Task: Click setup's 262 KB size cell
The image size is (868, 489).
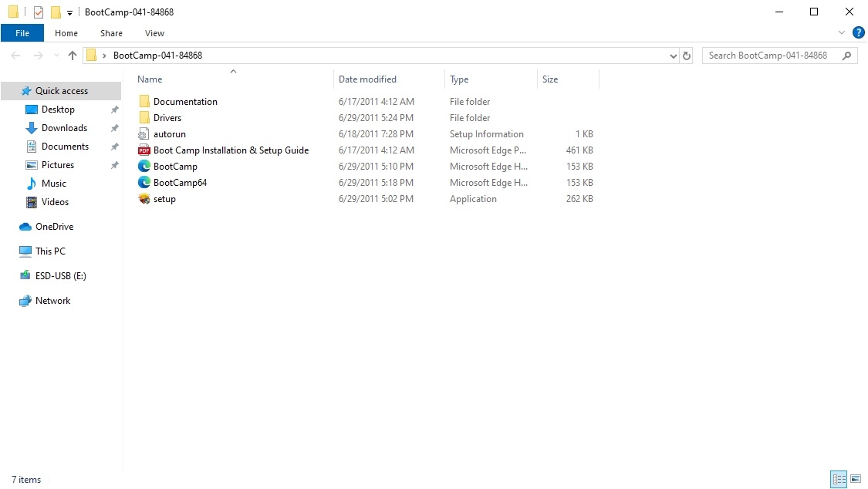Action: tap(579, 198)
